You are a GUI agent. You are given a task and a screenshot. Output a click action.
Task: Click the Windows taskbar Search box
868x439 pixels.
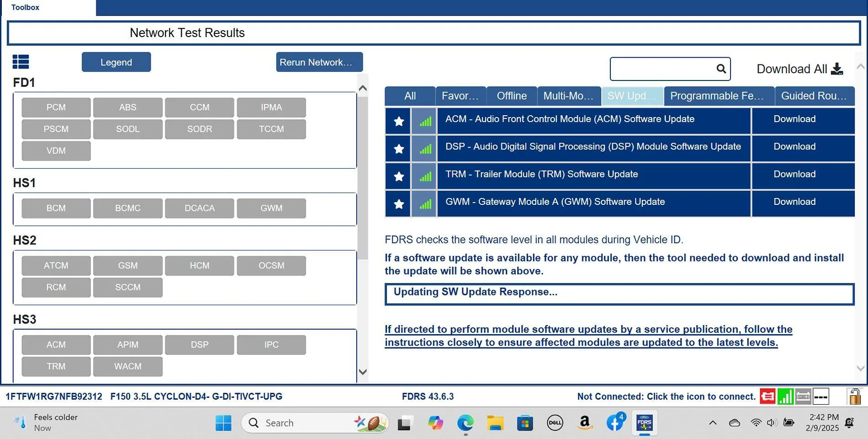tap(315, 423)
